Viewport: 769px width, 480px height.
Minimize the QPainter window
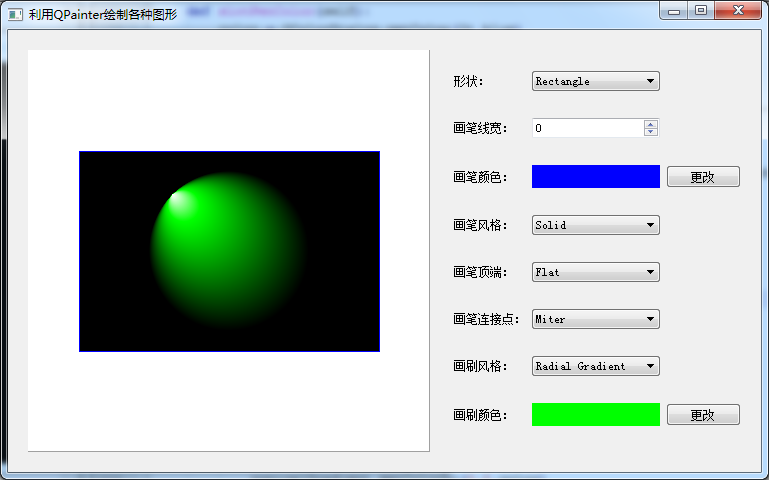pyautogui.click(x=674, y=11)
